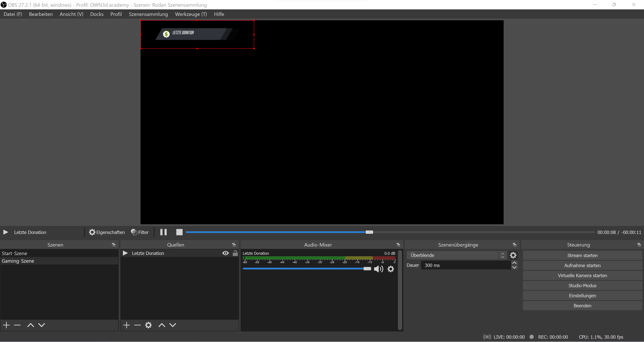Move selected source up in Quellen
This screenshot has height=342, width=644.
[162, 325]
